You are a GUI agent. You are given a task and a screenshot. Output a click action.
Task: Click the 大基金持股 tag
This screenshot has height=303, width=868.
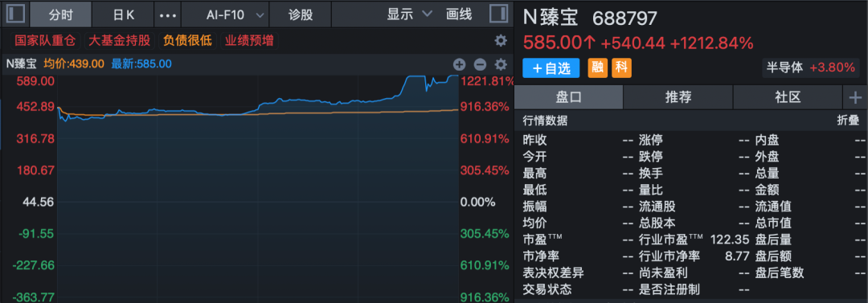coord(119,40)
